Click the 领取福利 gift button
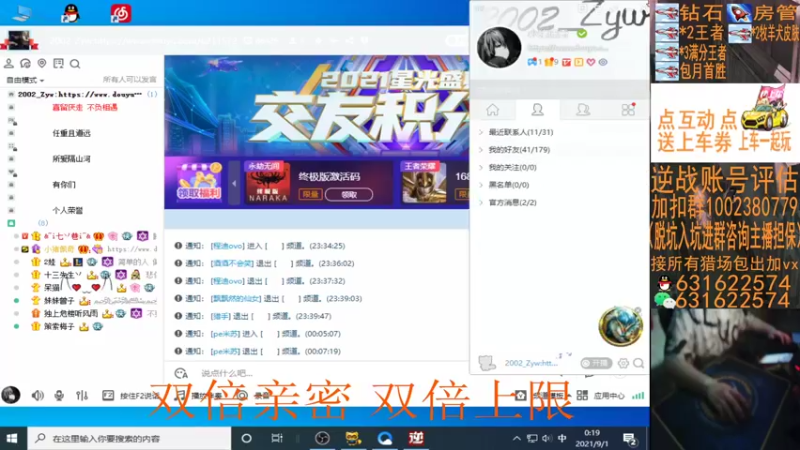Viewport: 800px width, 450px height. 199,182
